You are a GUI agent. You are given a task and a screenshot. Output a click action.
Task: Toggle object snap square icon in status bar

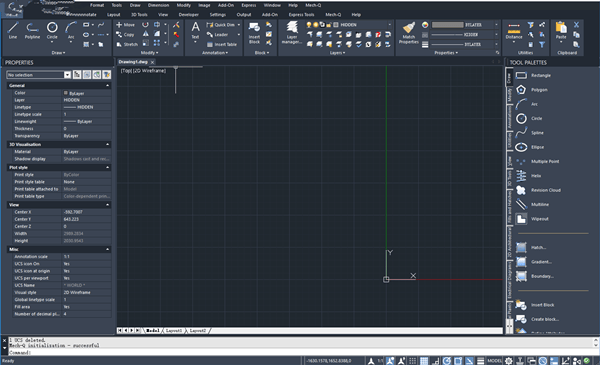coord(458,361)
